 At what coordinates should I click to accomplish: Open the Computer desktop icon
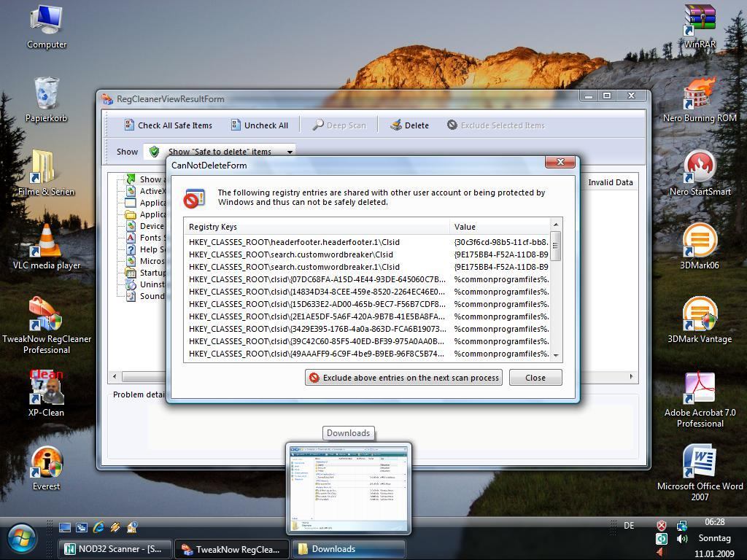pyautogui.click(x=46, y=26)
